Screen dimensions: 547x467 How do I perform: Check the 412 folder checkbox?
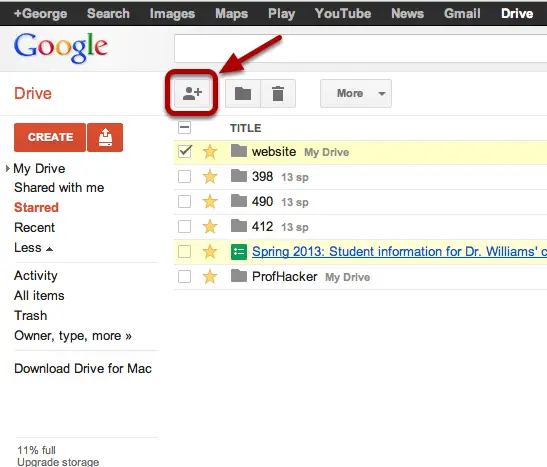pyautogui.click(x=184, y=226)
